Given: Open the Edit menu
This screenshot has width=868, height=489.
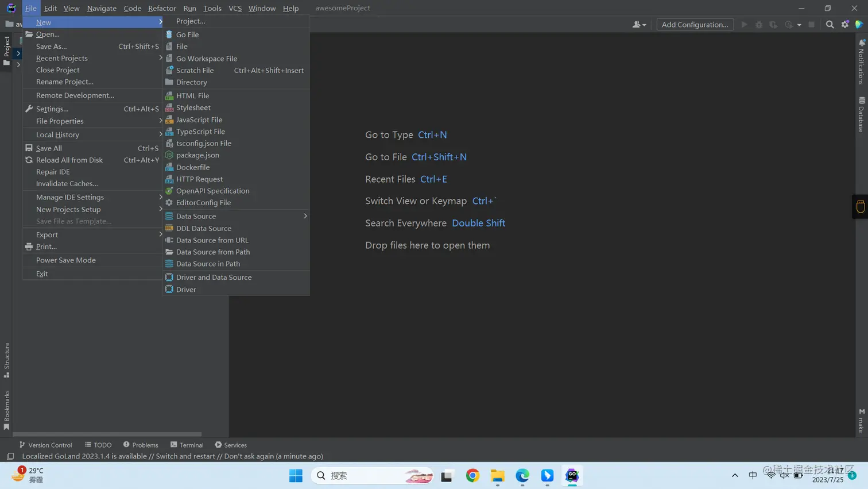Looking at the screenshot, I should click(x=50, y=8).
